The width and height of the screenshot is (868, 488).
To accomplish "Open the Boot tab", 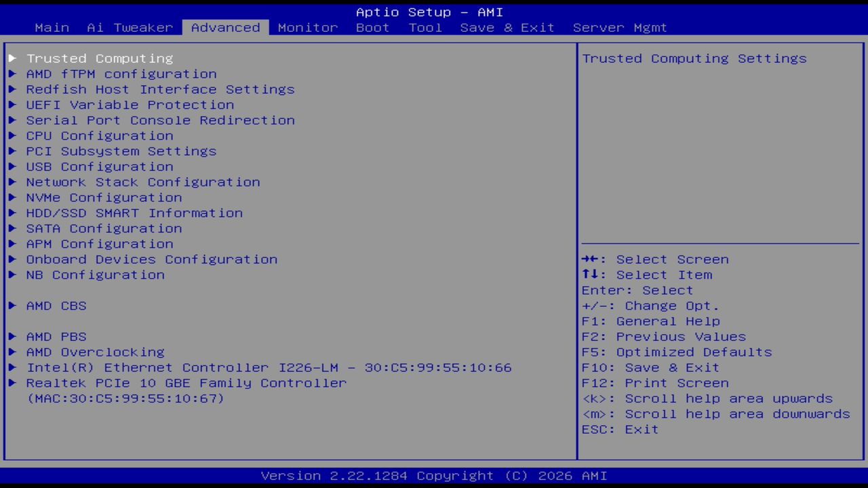I will [x=373, y=28].
